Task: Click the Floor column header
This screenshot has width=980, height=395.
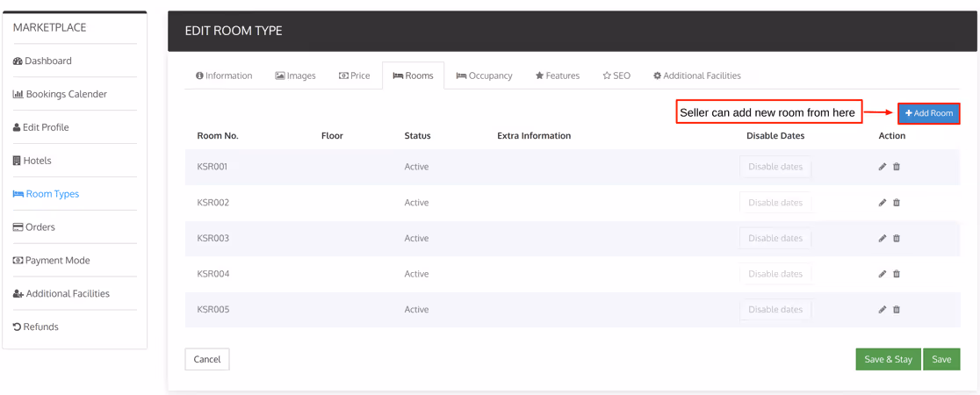Action: pos(332,136)
